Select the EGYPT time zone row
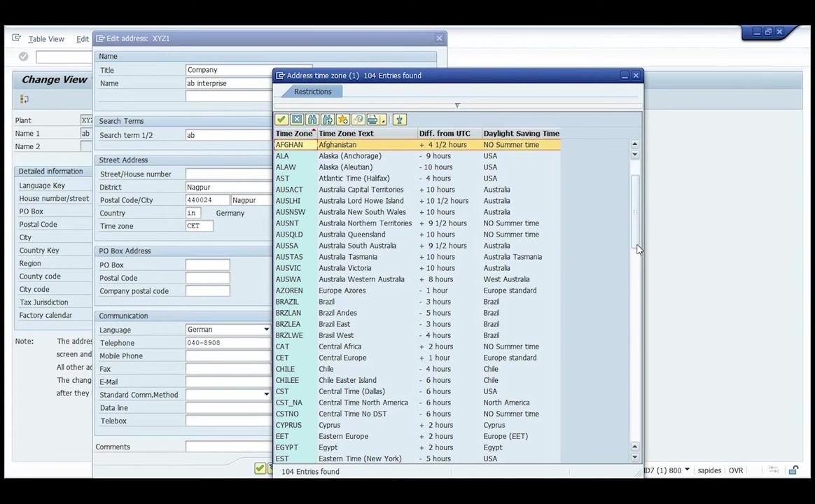This screenshot has height=504, width=815. click(x=417, y=447)
